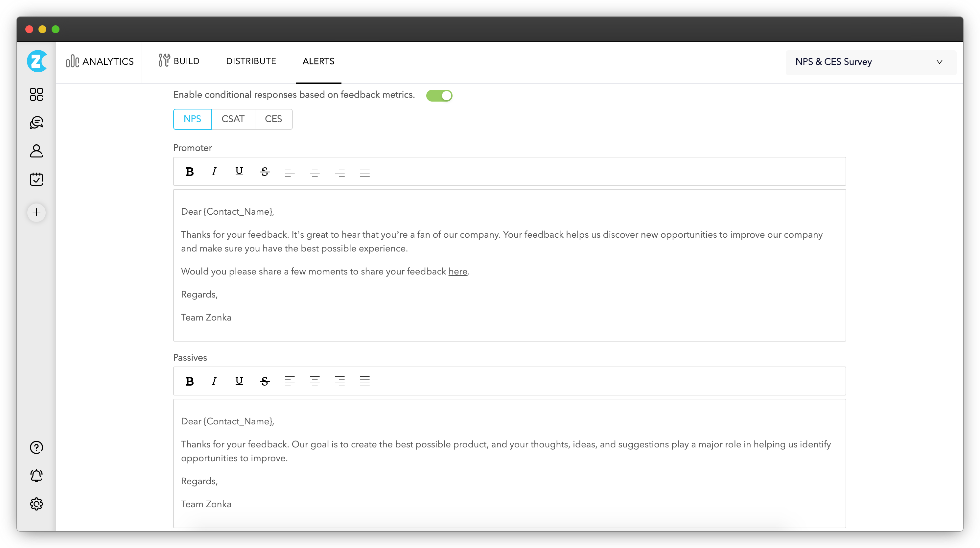Click the Zonka logo

coord(36,61)
